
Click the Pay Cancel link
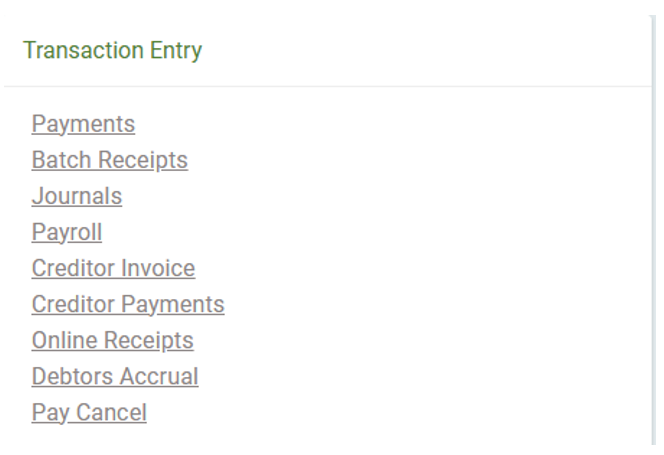[89, 412]
